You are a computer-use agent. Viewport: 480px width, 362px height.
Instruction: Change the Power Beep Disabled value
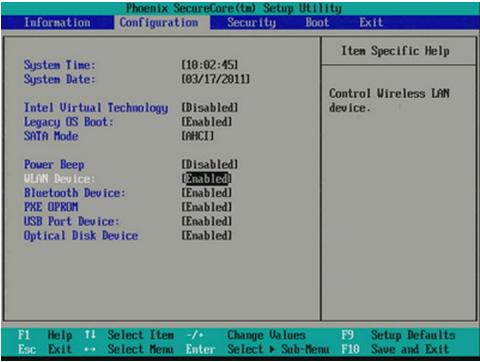click(x=210, y=164)
